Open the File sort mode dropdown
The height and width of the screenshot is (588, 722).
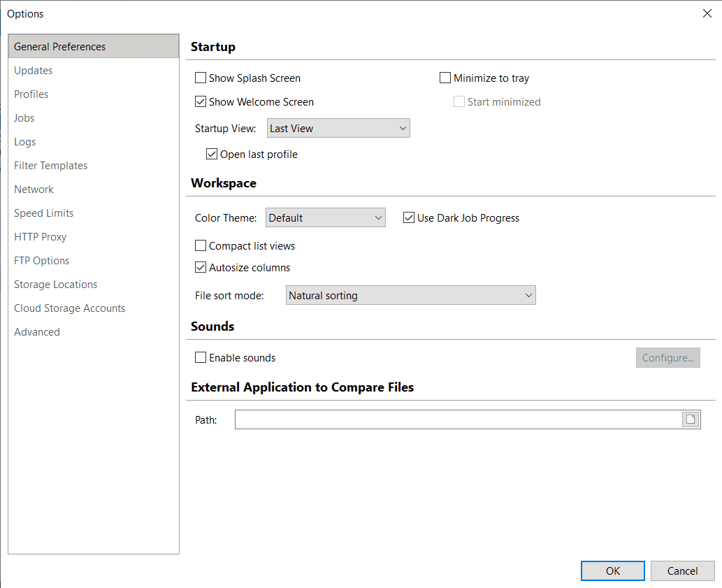pyautogui.click(x=411, y=296)
